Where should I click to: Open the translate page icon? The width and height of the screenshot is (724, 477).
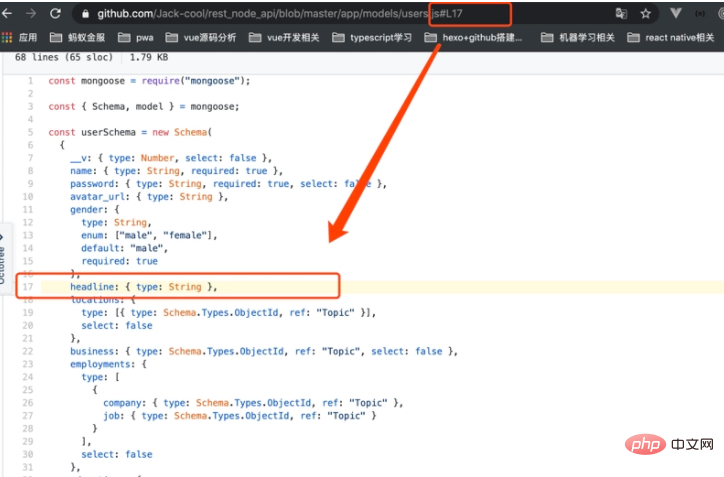621,14
